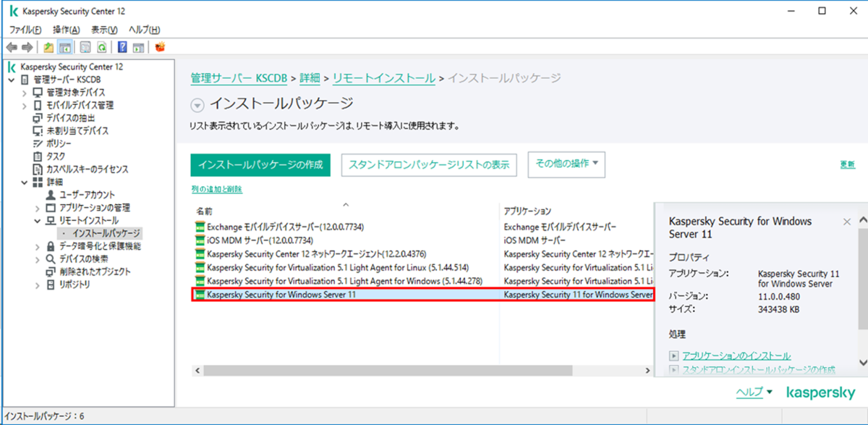
Task: Collapse the 詳細 tree node
Action: (25, 182)
